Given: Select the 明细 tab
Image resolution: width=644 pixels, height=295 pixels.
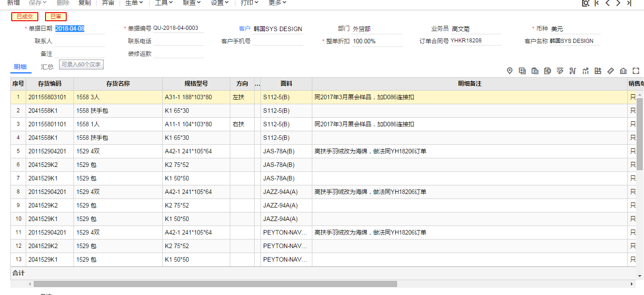Looking at the screenshot, I should pyautogui.click(x=20, y=67).
